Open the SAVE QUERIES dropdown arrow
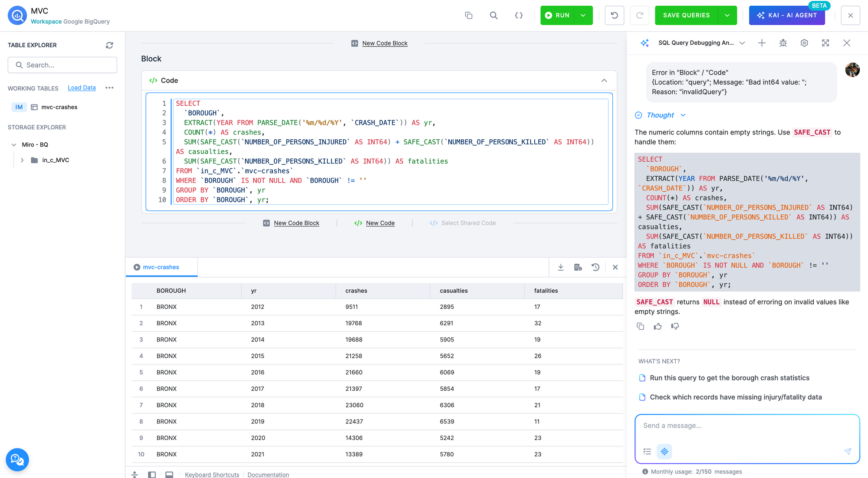868x478 pixels. [727, 16]
